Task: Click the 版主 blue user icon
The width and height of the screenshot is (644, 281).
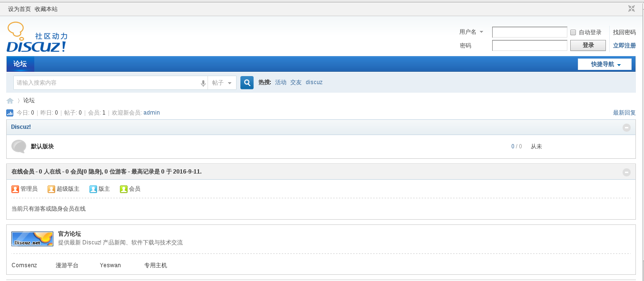Action: 93,189
